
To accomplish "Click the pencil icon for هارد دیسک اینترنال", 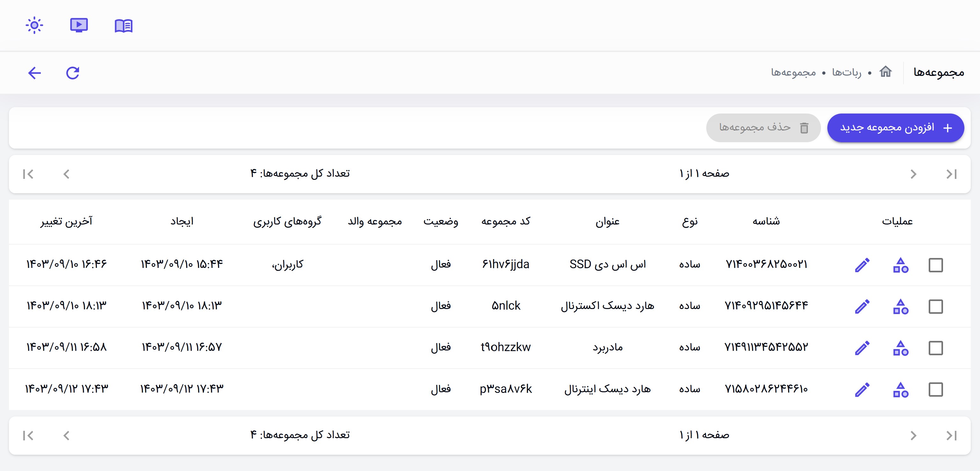I will (862, 389).
